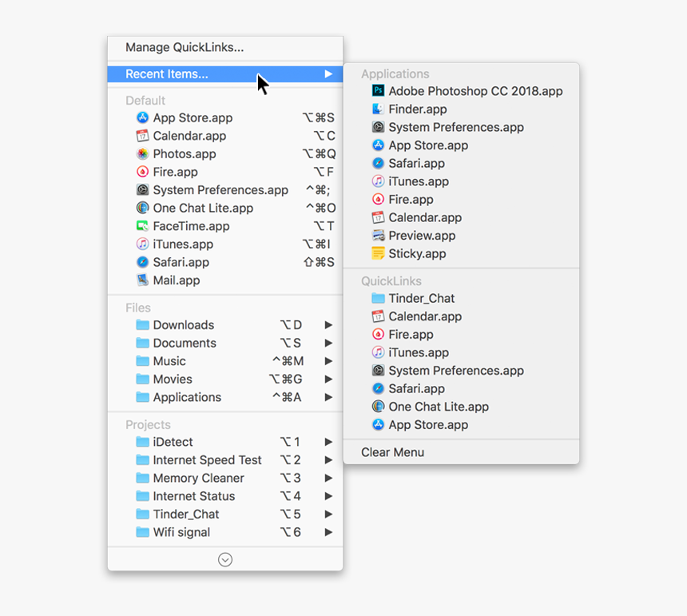Click the FaceTime.app icon
Image resolution: width=687 pixels, height=616 pixels.
(142, 226)
